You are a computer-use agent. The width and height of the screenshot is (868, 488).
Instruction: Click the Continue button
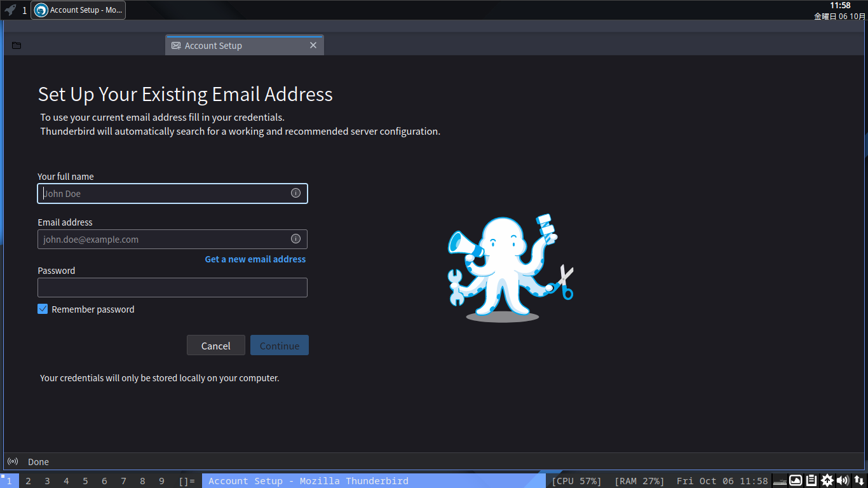coord(280,345)
